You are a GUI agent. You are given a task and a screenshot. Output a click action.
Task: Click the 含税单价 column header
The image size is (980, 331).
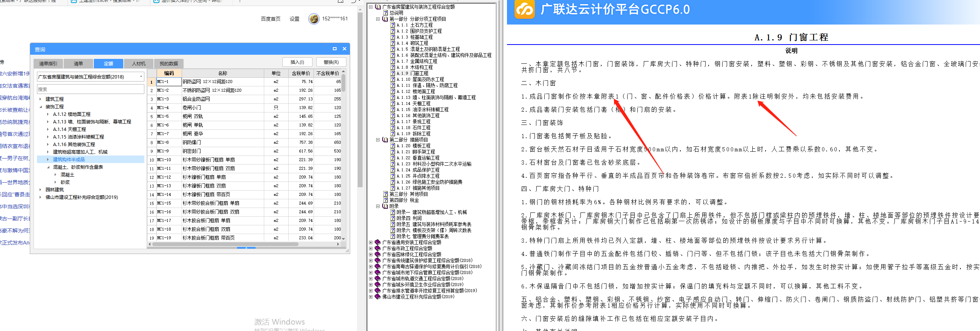tap(301, 73)
